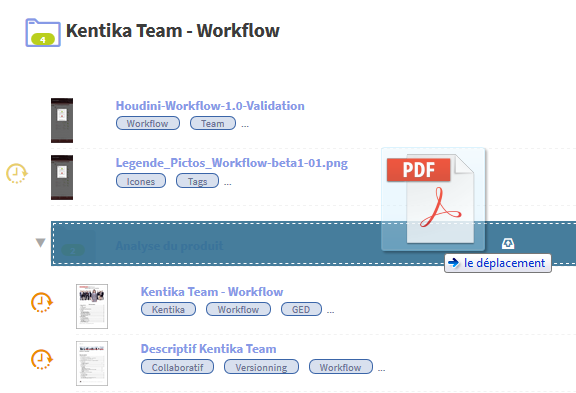Select the GED tag
576x393 pixels.
(x=301, y=309)
